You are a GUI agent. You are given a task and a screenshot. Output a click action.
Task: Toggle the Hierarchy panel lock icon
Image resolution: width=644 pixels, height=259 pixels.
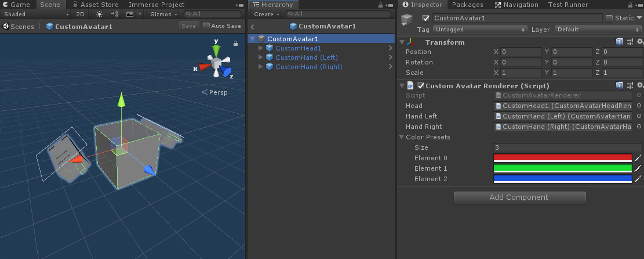pyautogui.click(x=380, y=5)
